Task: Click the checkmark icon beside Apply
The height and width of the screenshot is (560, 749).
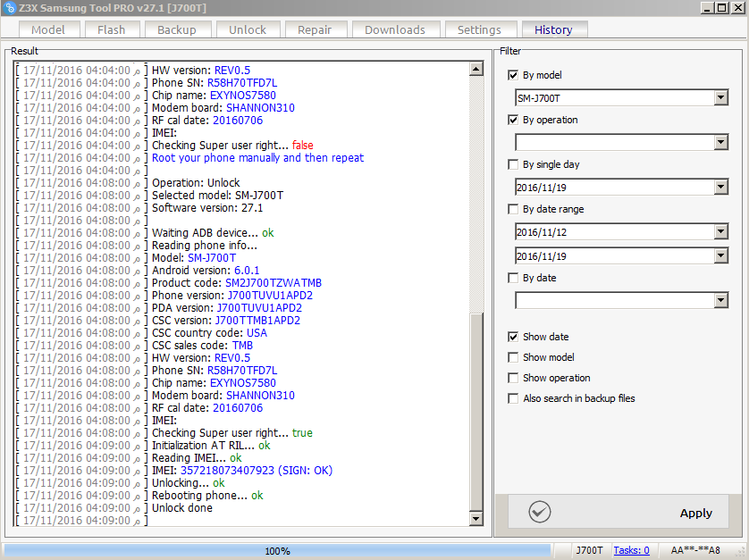Action: coord(539,513)
